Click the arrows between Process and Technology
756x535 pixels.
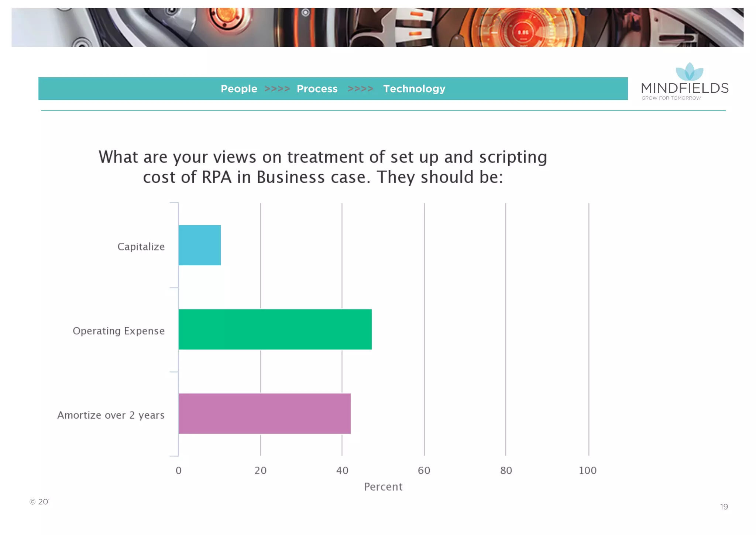[x=360, y=89]
